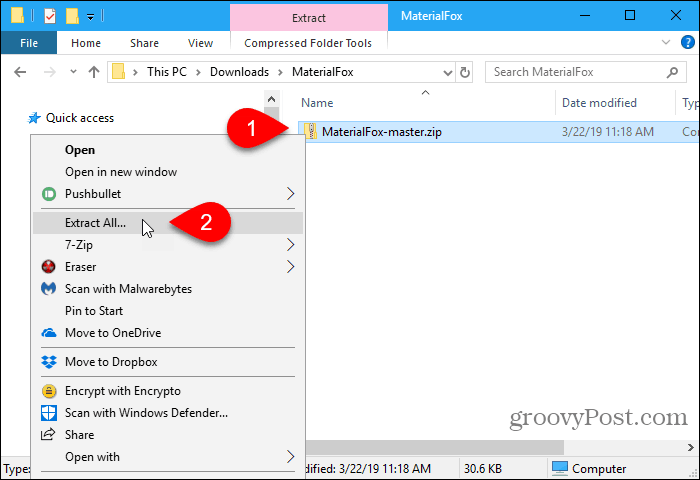Choose Open in new window
Image resolution: width=700 pixels, height=480 pixels.
(121, 172)
